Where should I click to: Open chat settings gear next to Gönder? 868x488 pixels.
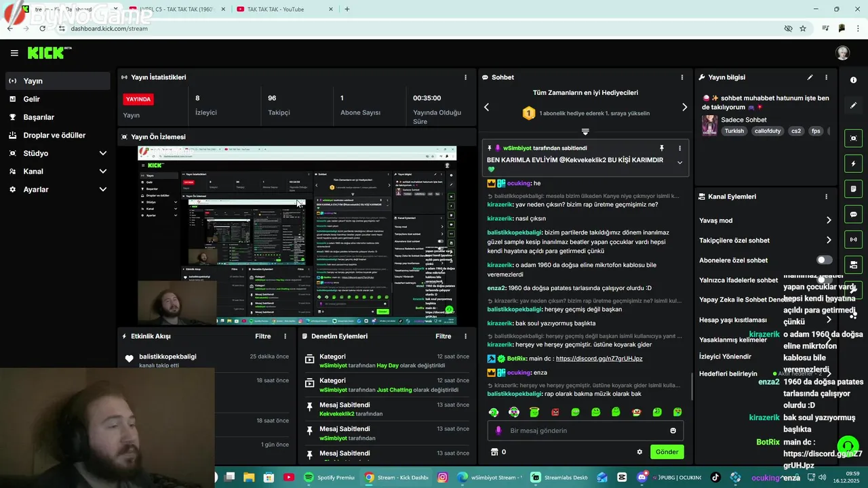pyautogui.click(x=639, y=452)
